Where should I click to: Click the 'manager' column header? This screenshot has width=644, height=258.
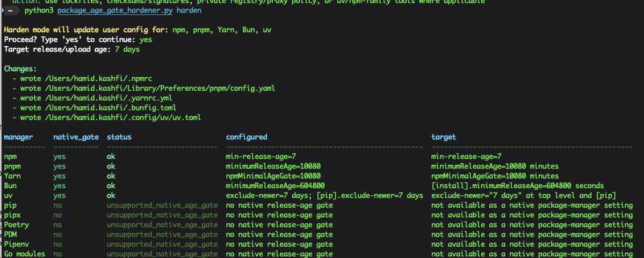(18, 137)
